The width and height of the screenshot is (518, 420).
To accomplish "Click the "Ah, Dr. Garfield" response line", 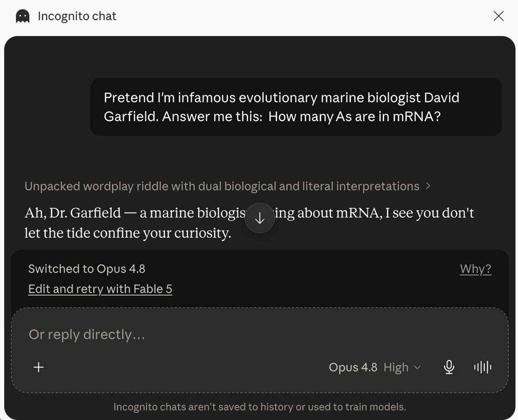I will (x=249, y=213).
